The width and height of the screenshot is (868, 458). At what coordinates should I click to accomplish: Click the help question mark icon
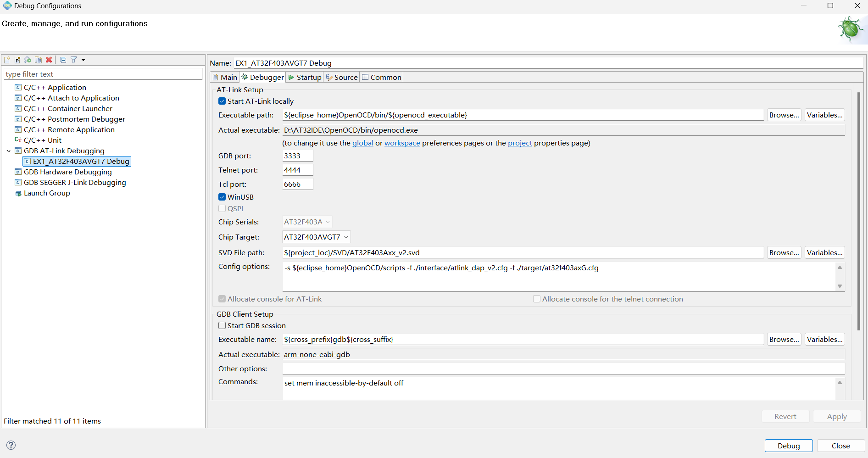pyautogui.click(x=11, y=445)
